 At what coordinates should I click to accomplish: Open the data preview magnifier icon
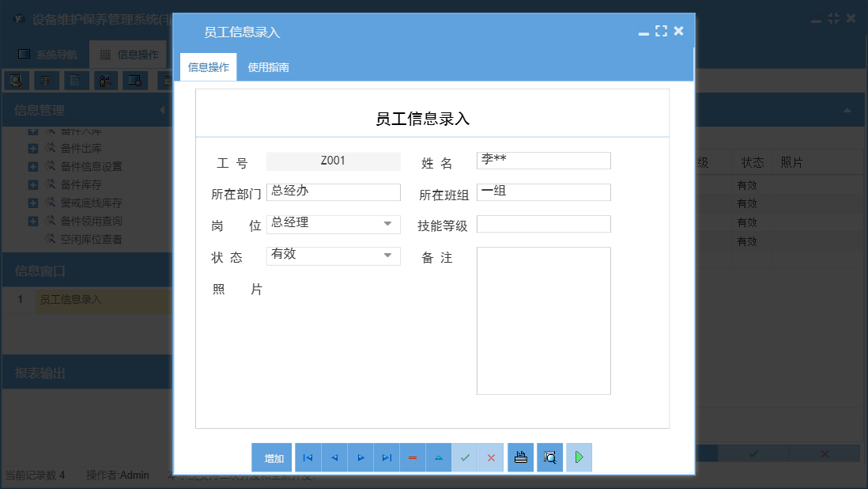point(549,457)
